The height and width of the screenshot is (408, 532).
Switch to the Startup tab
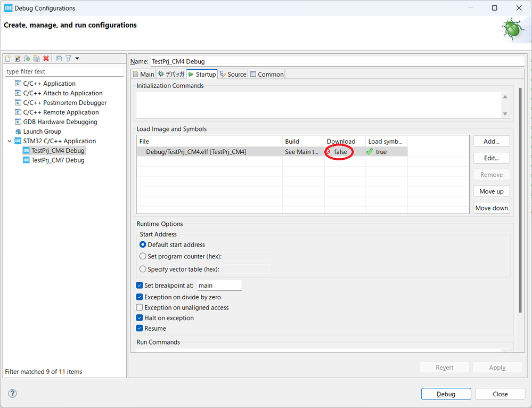(202, 75)
